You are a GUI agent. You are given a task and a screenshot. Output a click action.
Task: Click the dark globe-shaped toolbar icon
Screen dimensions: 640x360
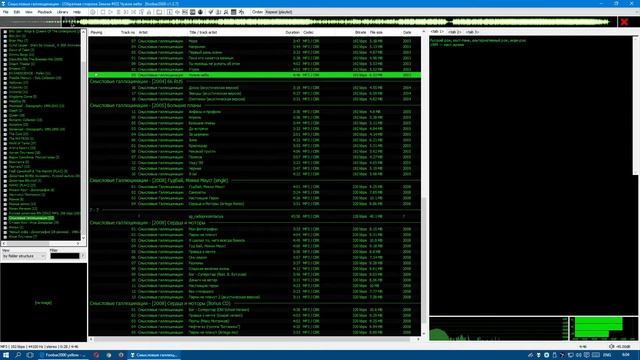200,12
